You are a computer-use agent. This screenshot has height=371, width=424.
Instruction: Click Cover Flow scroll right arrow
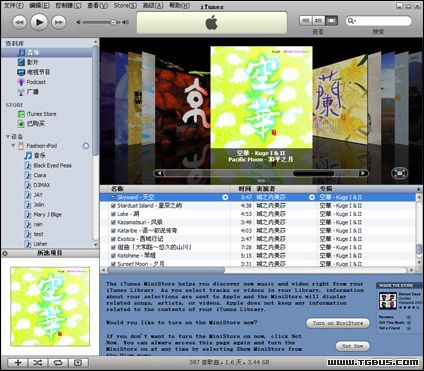[x=363, y=173]
